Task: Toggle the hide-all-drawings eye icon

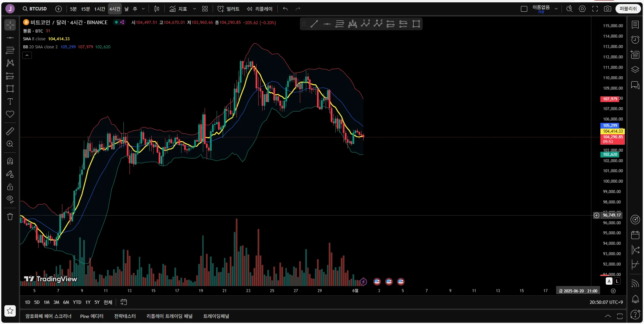Action: (10, 199)
